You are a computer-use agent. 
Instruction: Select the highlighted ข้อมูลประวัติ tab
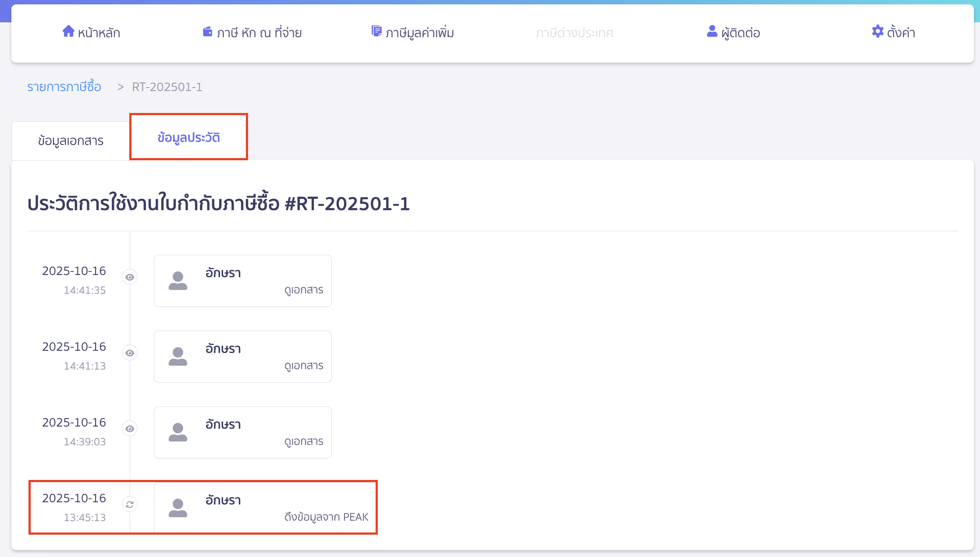(x=188, y=137)
